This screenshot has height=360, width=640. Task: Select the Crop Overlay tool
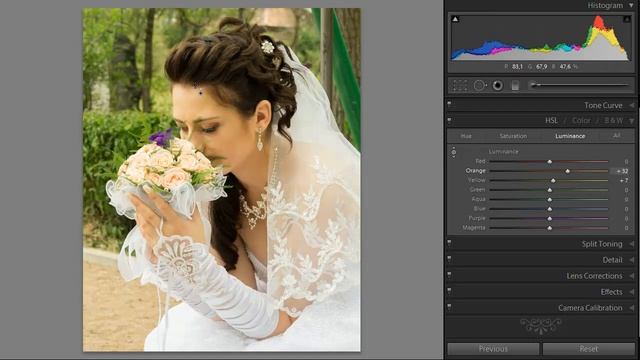[x=459, y=85]
